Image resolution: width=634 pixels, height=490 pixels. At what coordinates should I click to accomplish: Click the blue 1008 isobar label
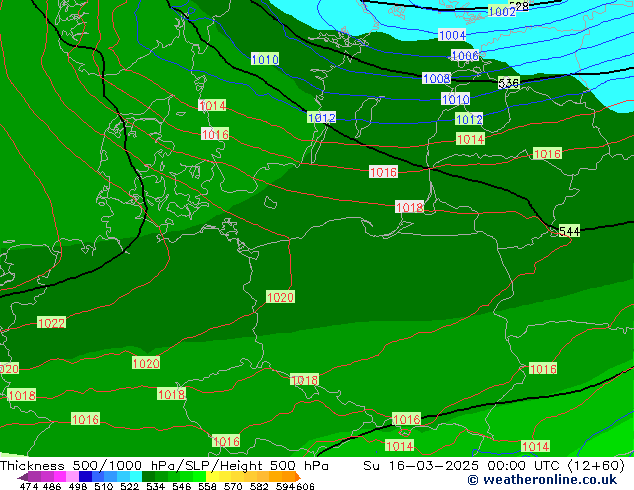point(436,78)
